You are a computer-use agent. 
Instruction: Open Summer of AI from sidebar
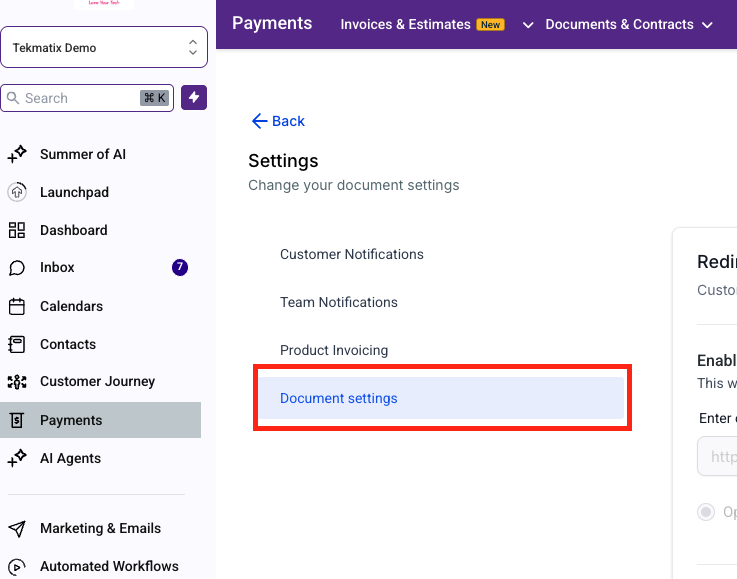(83, 154)
